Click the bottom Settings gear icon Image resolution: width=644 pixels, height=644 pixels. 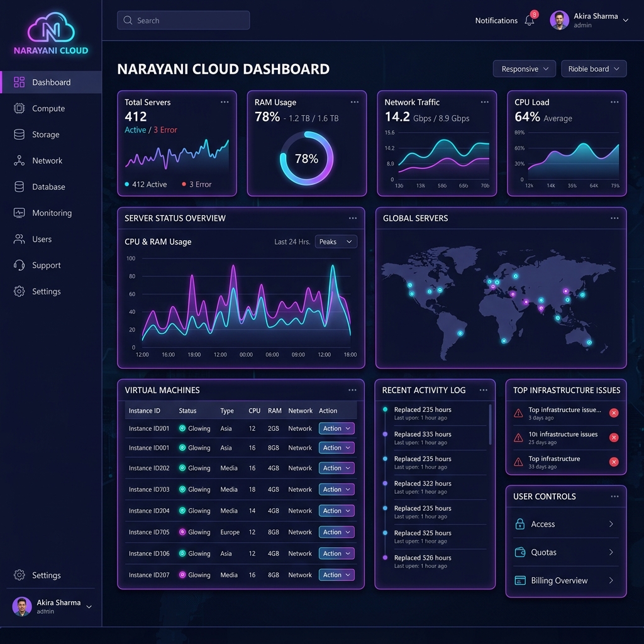click(19, 575)
